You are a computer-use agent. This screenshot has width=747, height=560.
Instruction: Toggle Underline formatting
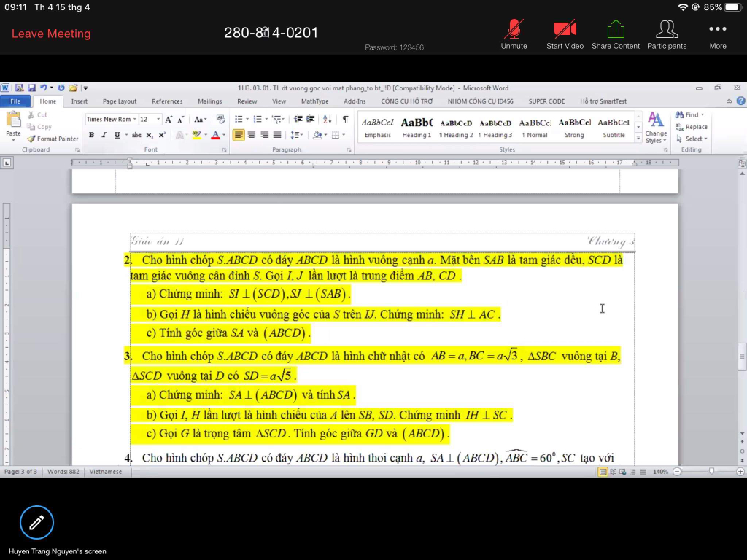pyautogui.click(x=117, y=135)
